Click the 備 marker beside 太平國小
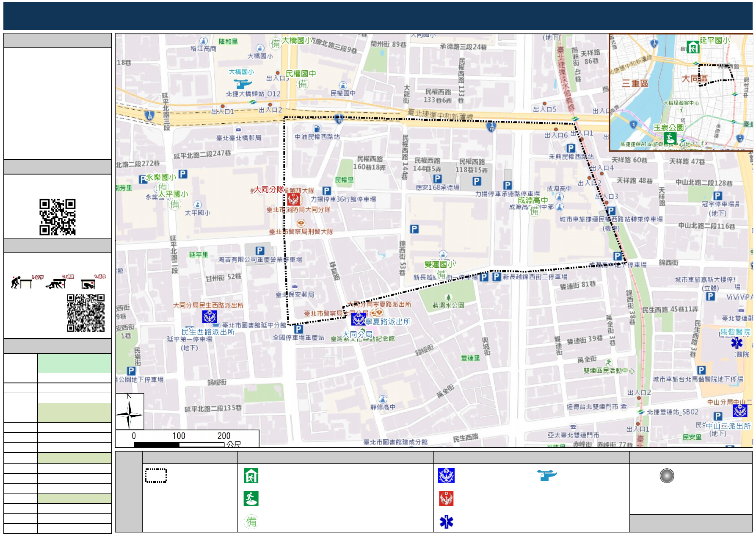This screenshot has width=756, height=535. 175,204
